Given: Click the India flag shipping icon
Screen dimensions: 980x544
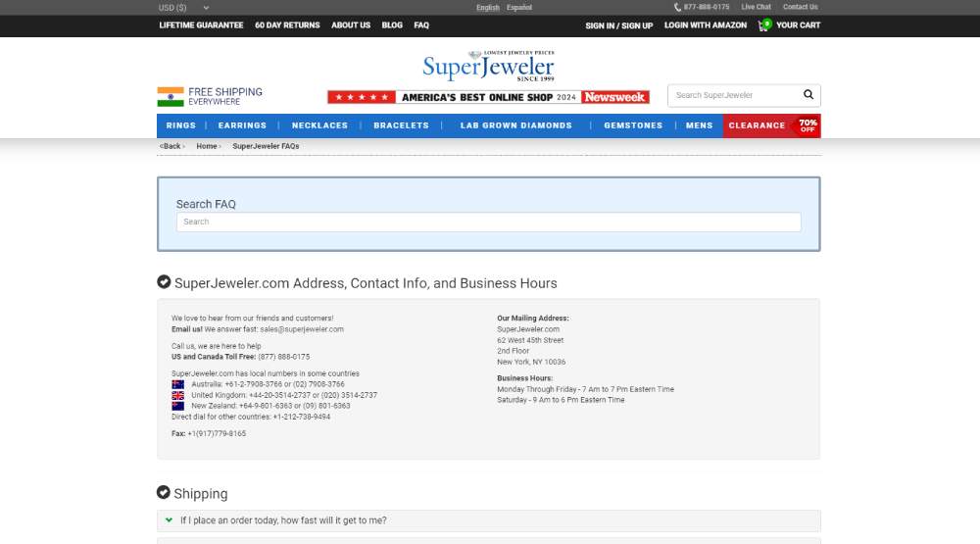Looking at the screenshot, I should [170, 96].
